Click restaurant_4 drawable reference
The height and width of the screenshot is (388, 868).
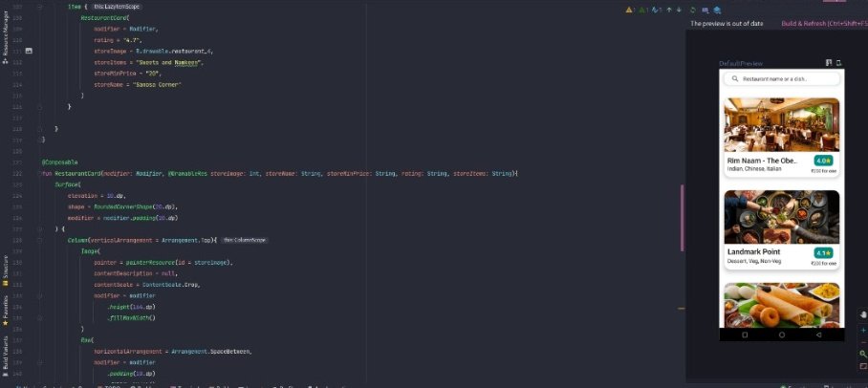point(189,51)
